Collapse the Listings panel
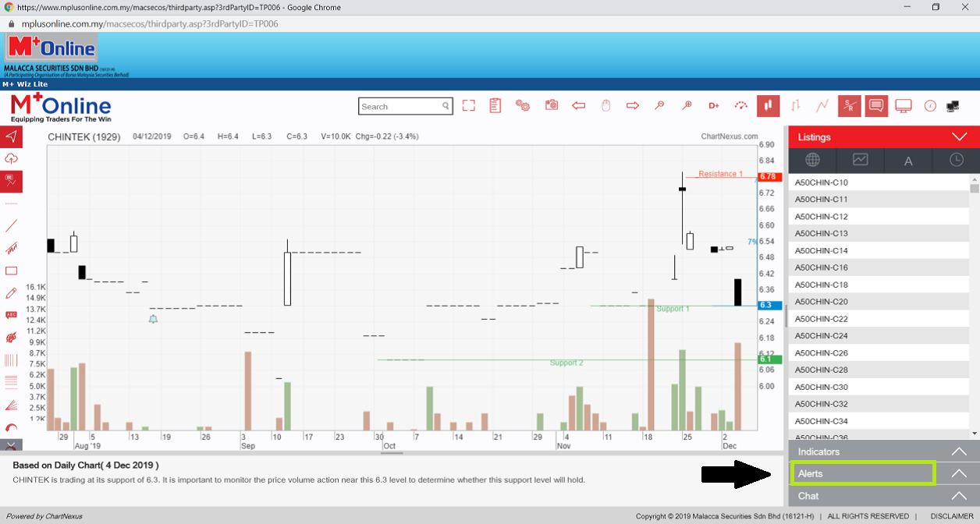This screenshot has height=524, width=980. point(959,136)
